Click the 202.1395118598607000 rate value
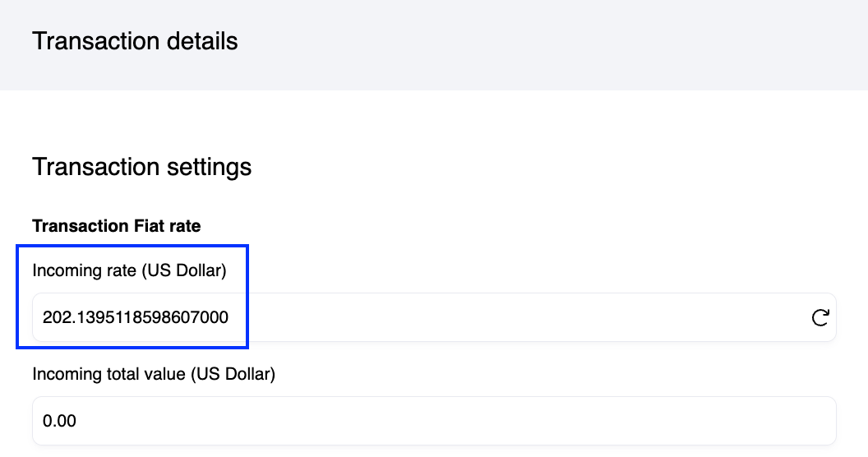868x457 pixels. (136, 317)
